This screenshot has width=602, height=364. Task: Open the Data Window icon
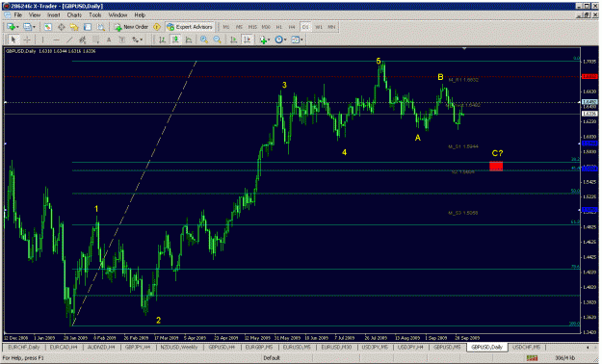(61, 27)
